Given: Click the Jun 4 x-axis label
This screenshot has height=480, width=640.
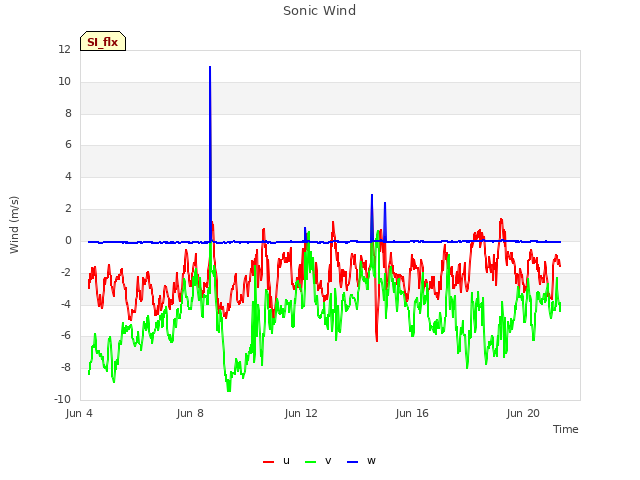Looking at the screenshot, I should coord(79,413).
